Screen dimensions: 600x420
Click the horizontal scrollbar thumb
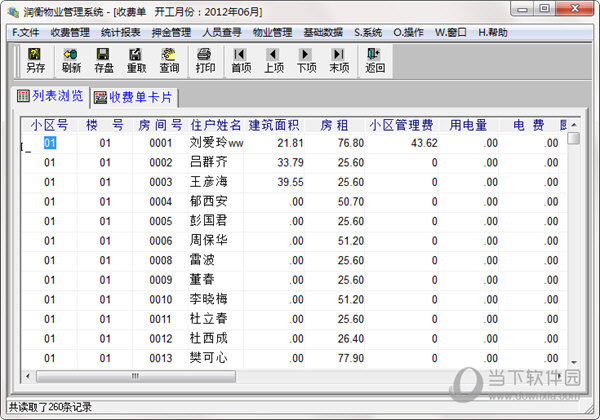(x=136, y=376)
